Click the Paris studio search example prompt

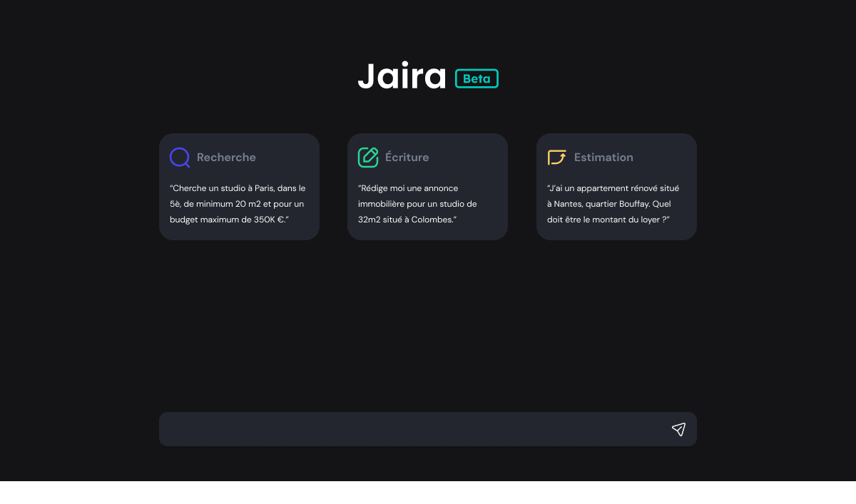tap(238, 204)
